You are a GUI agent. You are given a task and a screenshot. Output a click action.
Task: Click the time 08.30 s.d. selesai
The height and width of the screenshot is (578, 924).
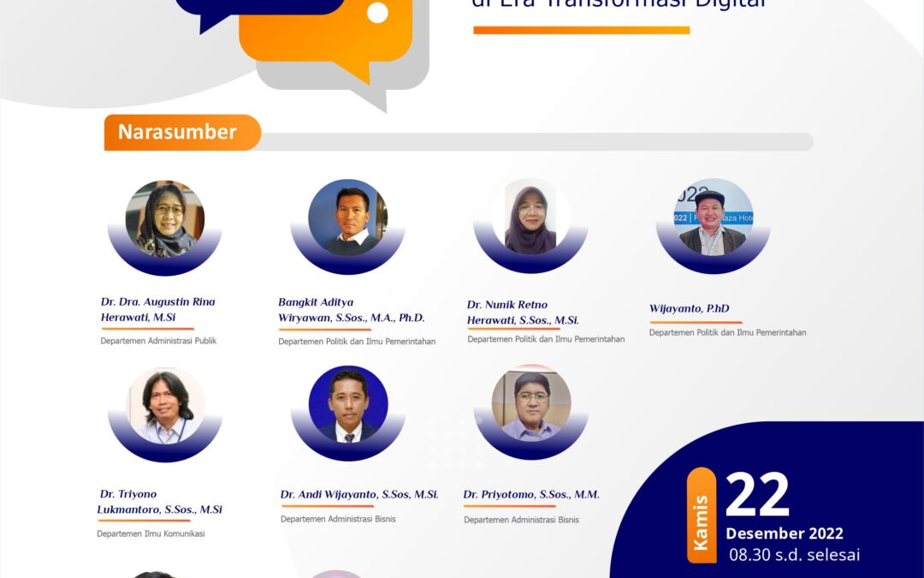point(794,555)
